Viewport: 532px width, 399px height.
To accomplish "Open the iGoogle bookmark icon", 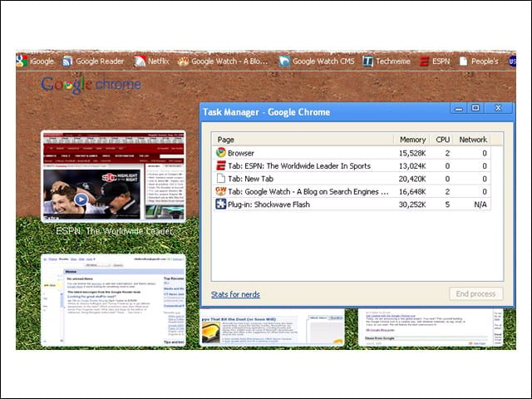I will point(22,61).
